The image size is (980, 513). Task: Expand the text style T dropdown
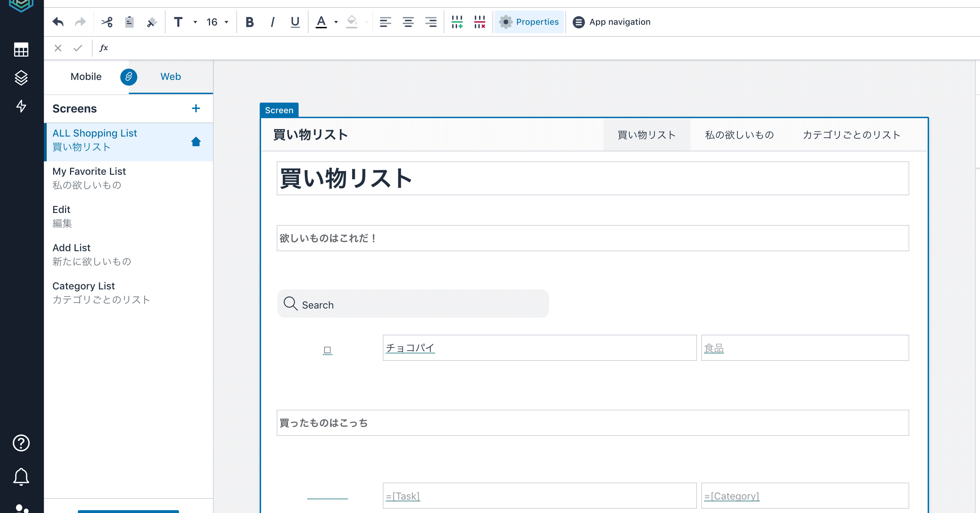(x=195, y=22)
